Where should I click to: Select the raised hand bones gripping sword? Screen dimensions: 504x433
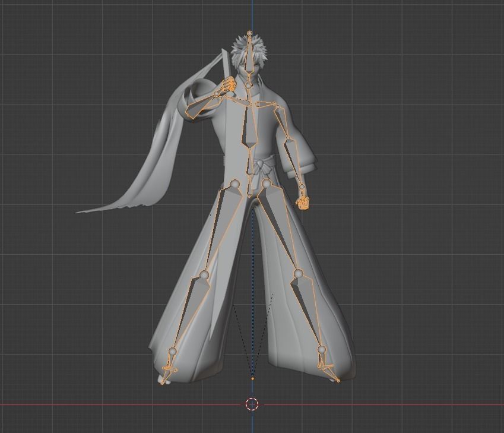tap(229, 84)
